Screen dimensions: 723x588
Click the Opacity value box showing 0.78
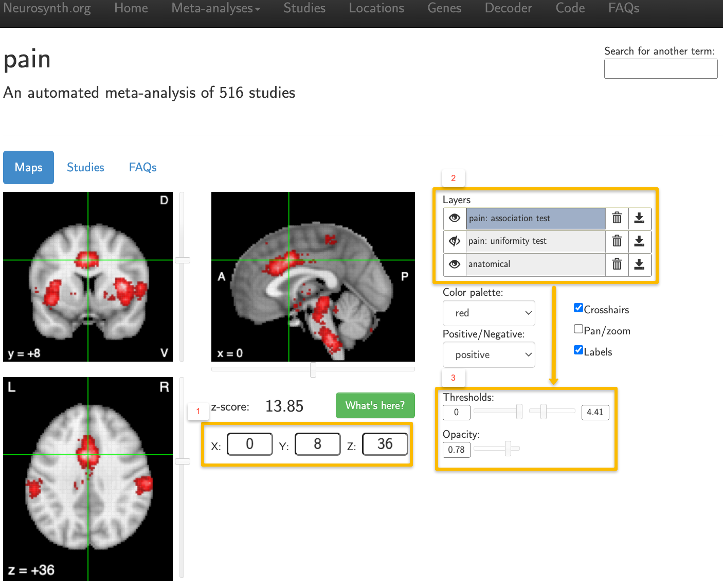456,450
